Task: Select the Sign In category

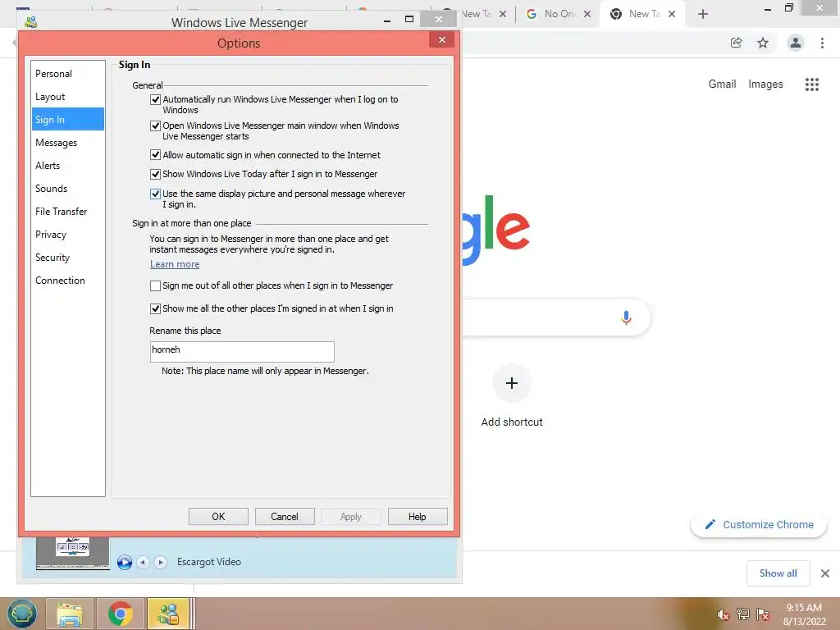Action: coord(67,120)
